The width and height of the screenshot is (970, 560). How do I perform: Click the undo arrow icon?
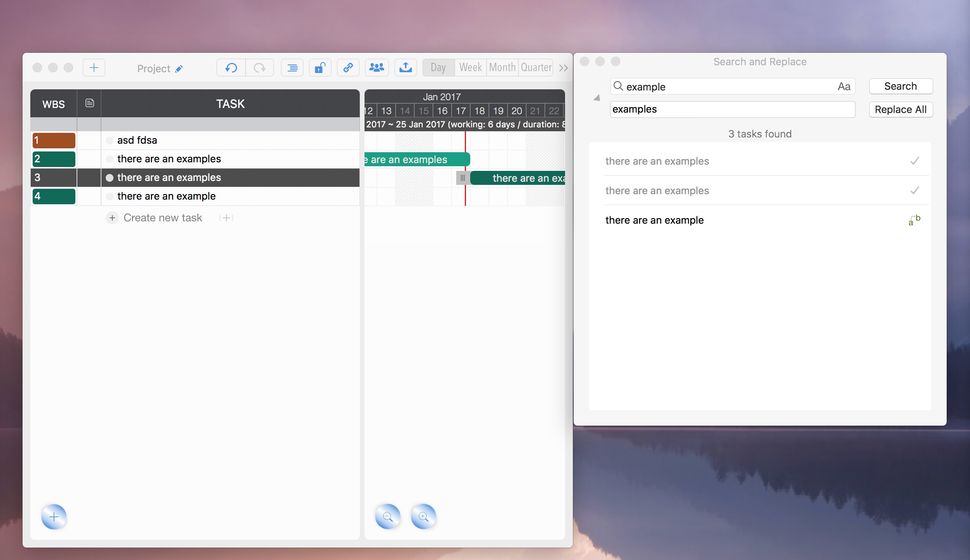[x=231, y=68]
